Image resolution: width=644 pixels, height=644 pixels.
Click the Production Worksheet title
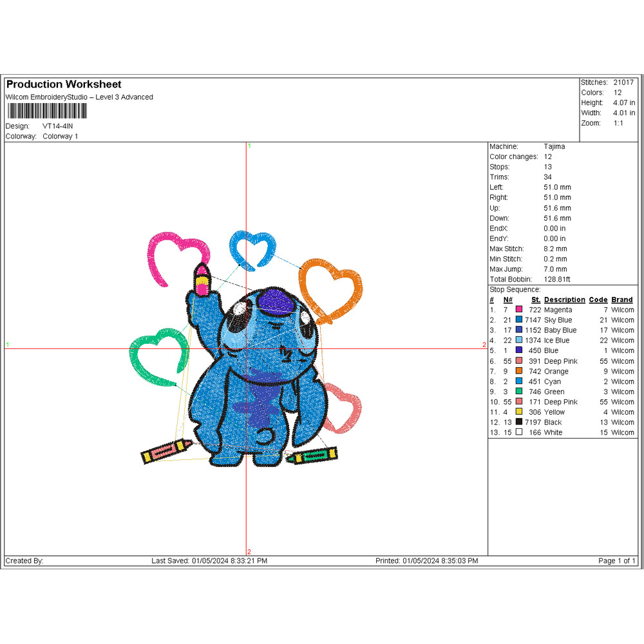click(x=64, y=84)
